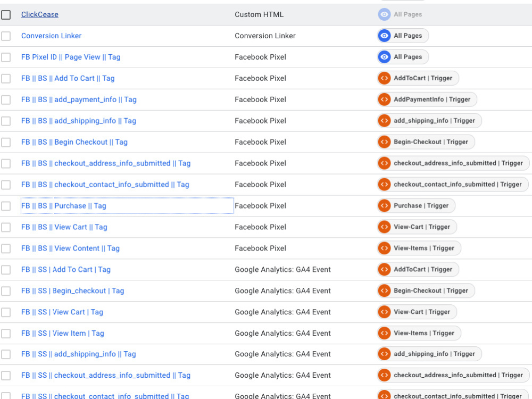Tick checkbox for FB Pixel ID Page View tag

(x=6, y=57)
